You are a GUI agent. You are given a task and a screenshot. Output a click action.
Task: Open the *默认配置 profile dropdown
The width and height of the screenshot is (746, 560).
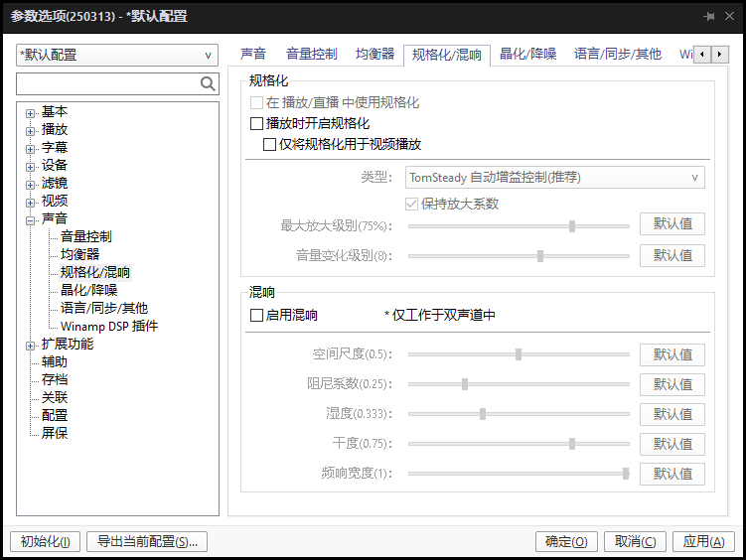coord(117,56)
